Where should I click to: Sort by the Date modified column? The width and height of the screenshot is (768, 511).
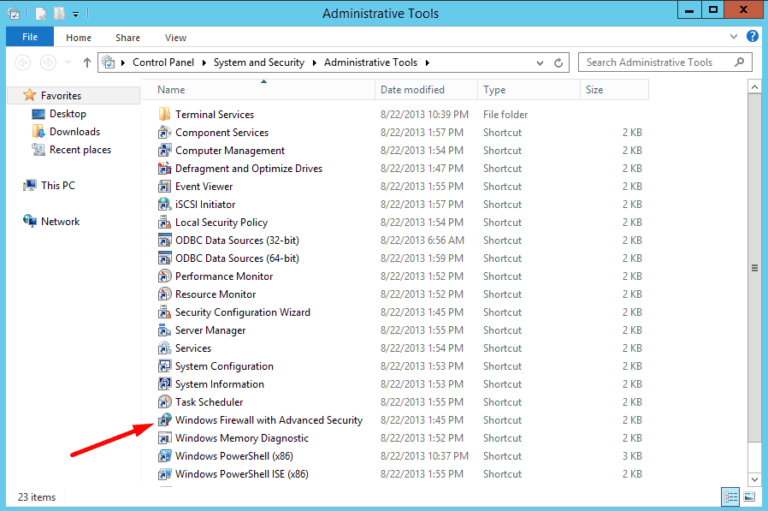pos(427,90)
